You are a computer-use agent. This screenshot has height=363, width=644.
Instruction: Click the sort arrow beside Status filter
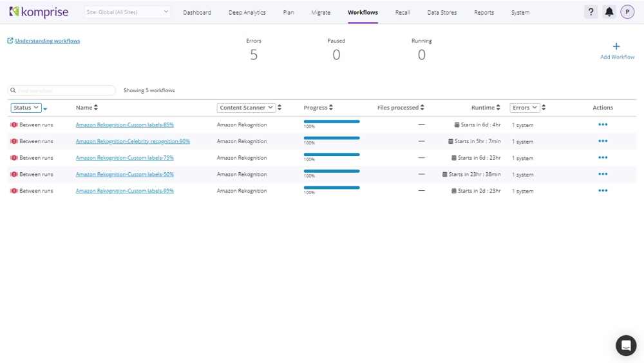tap(45, 108)
